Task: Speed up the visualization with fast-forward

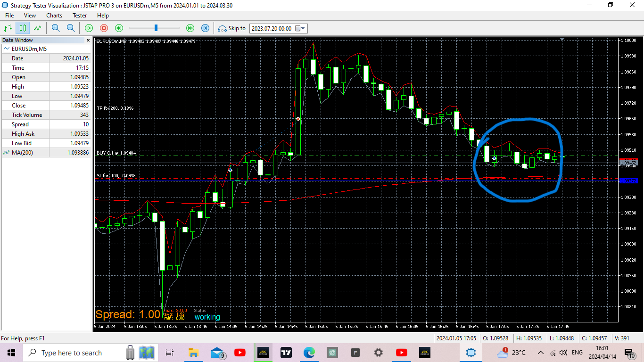Action: [190, 28]
